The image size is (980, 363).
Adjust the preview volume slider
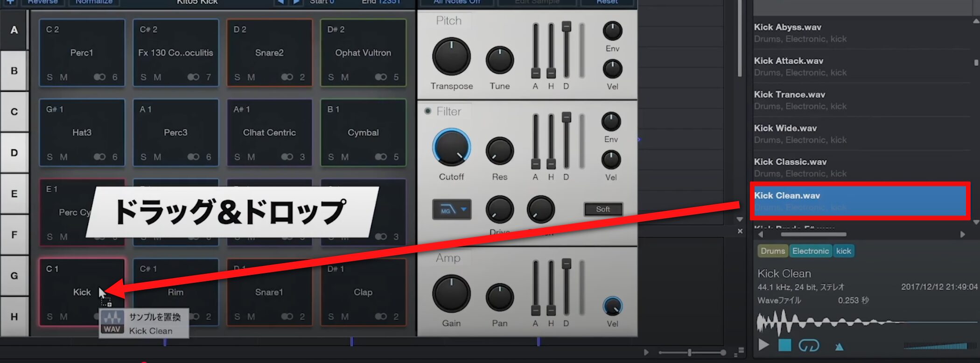(936, 346)
